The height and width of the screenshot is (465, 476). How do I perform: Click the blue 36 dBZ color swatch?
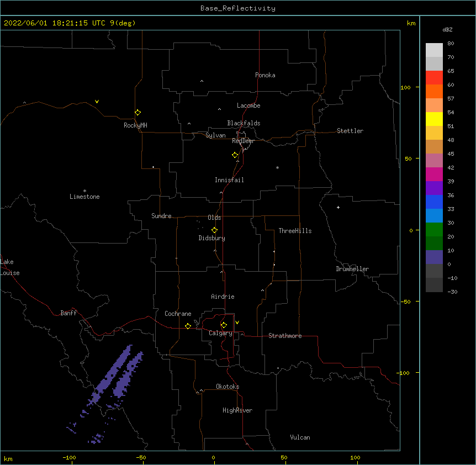coord(434,202)
